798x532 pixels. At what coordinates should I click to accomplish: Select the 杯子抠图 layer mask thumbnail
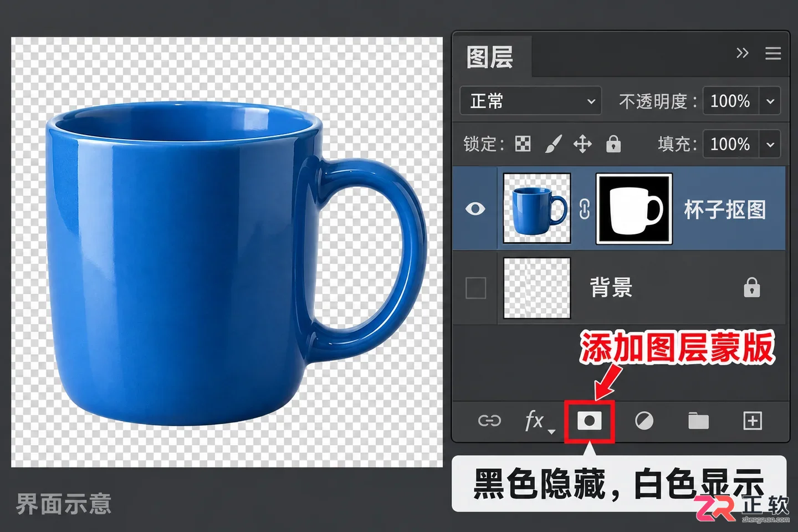[x=634, y=208]
